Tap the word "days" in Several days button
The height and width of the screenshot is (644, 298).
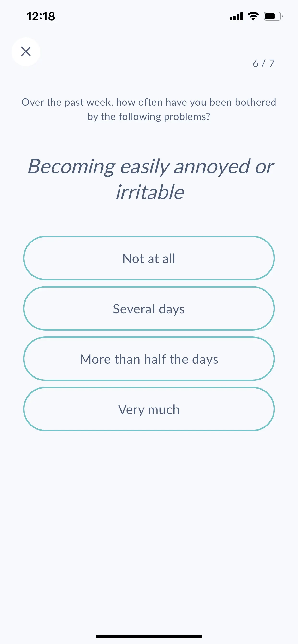[x=172, y=309]
